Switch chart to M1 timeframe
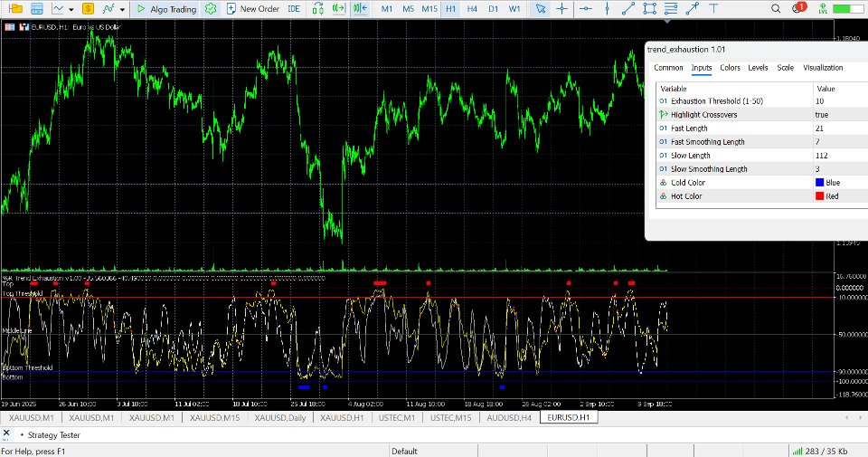The height and width of the screenshot is (457, 868). click(x=387, y=9)
